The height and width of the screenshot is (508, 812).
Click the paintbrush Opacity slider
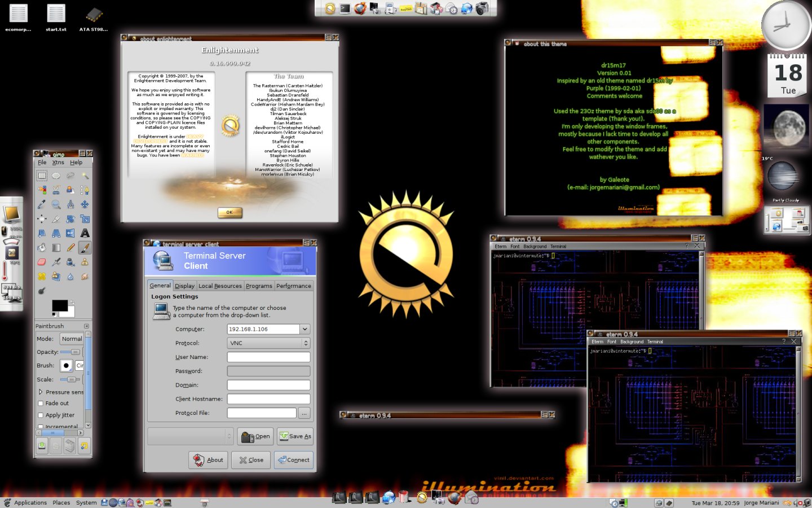70,352
